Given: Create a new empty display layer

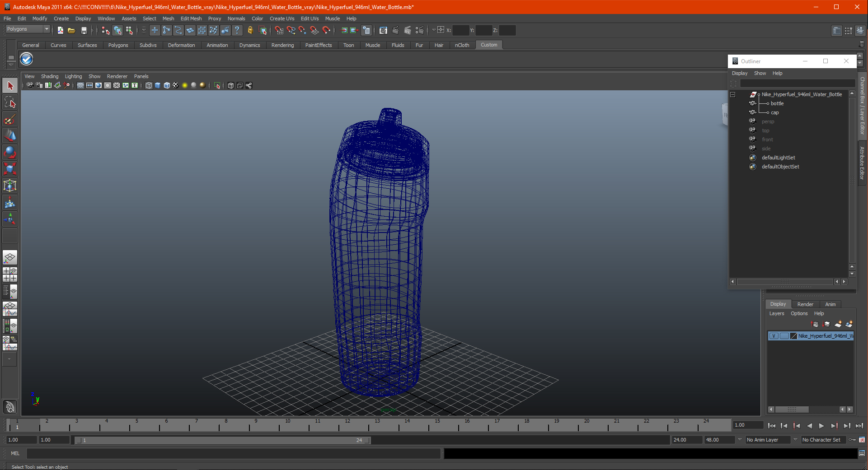Looking at the screenshot, I should pyautogui.click(x=838, y=324).
